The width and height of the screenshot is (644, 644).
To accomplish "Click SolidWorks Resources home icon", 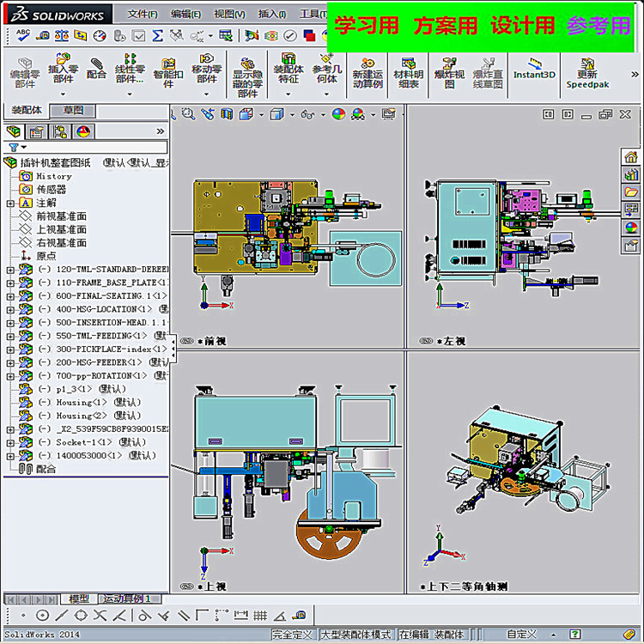I will 631,156.
